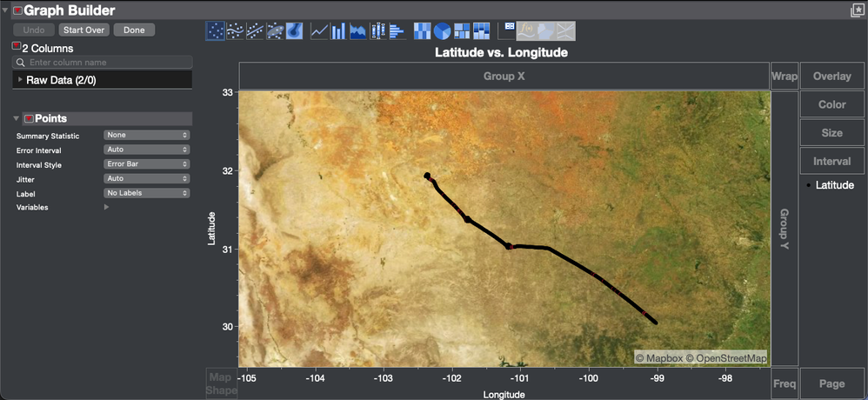Screen dimensions: 868x400
Task: Select the Line of Fit icon
Action: tap(255, 31)
